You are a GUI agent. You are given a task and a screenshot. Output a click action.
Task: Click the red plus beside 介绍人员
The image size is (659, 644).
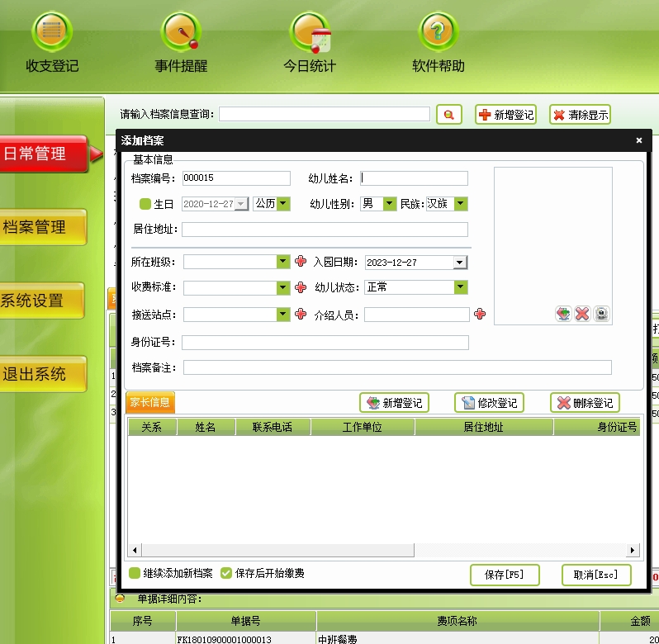(x=480, y=314)
